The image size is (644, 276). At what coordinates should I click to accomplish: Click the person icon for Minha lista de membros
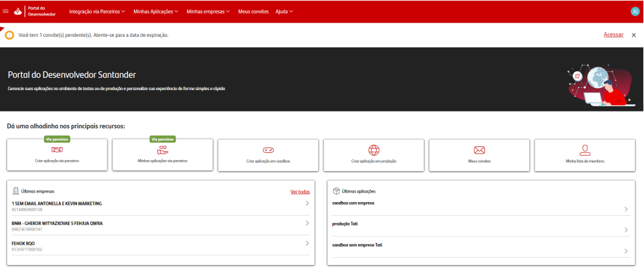point(585,150)
